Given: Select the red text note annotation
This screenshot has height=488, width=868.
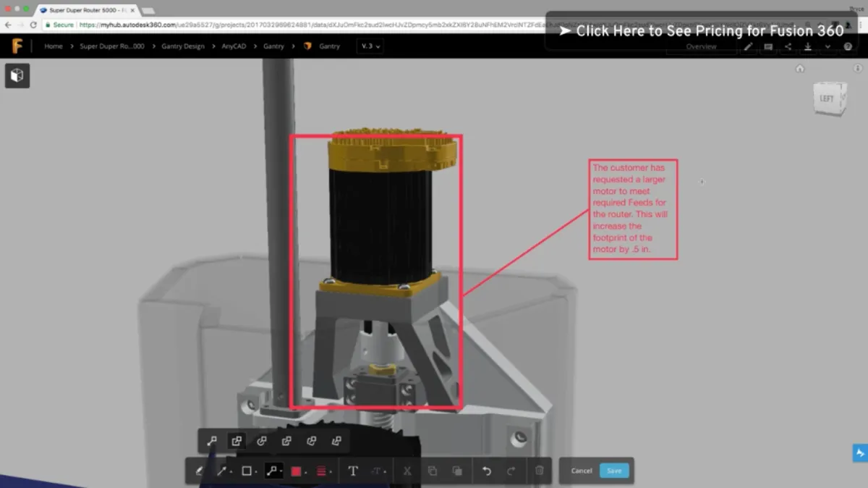Looking at the screenshot, I should (x=633, y=210).
